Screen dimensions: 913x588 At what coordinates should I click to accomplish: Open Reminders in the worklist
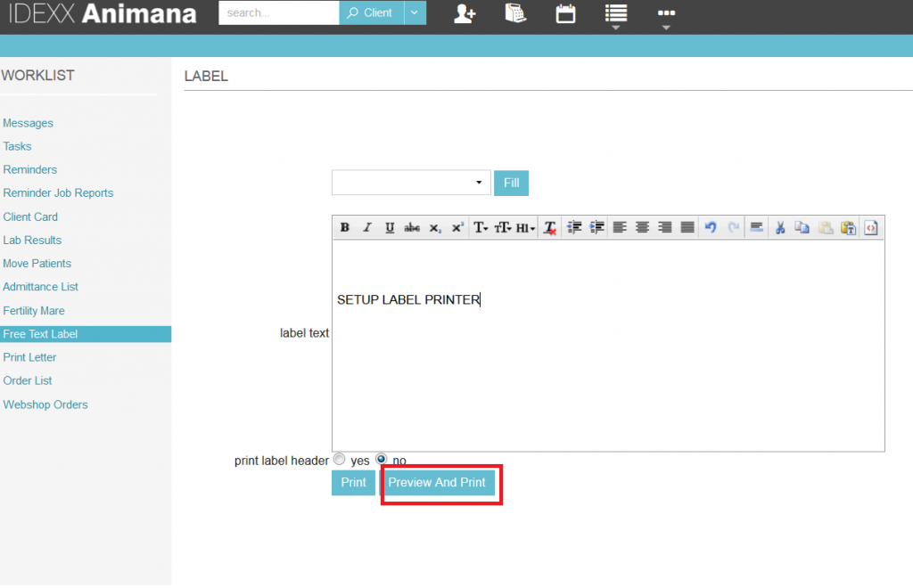[30, 170]
